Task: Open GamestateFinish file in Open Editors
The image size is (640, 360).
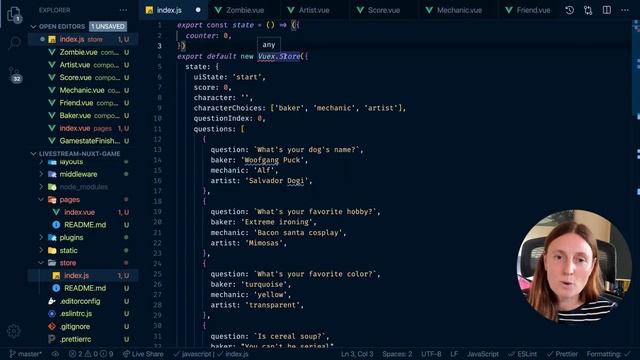Action: pos(83,141)
